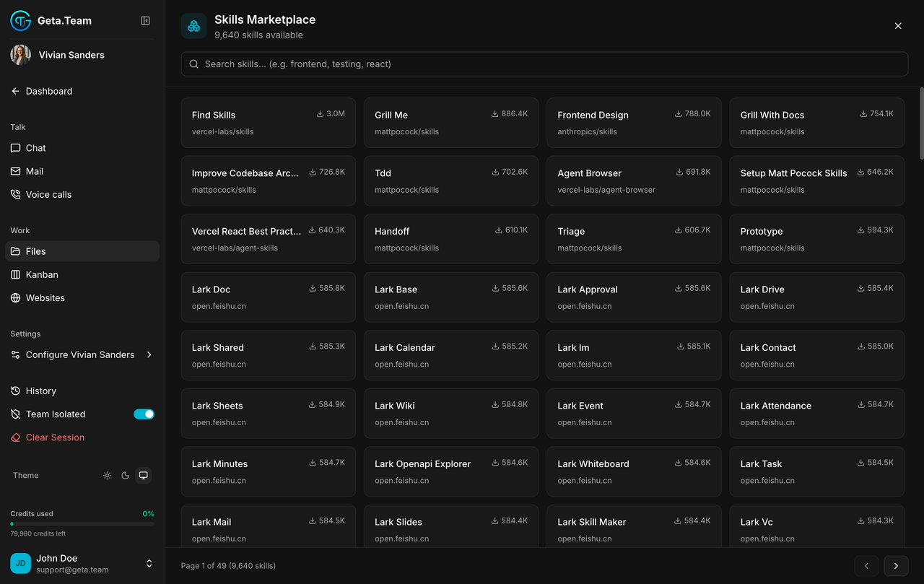This screenshot has height=584, width=924.
Task: Open the Mail section
Action: (x=82, y=171)
